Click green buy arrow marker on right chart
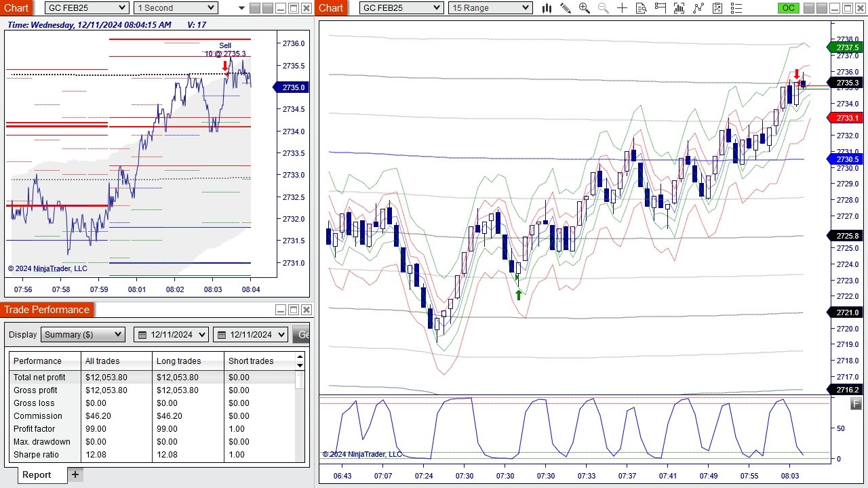 click(519, 294)
